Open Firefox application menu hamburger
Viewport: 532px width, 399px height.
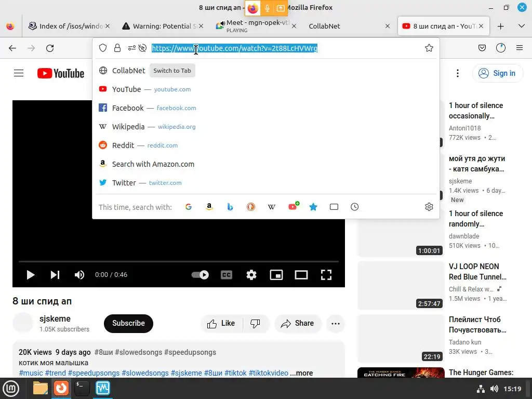[x=520, y=48]
